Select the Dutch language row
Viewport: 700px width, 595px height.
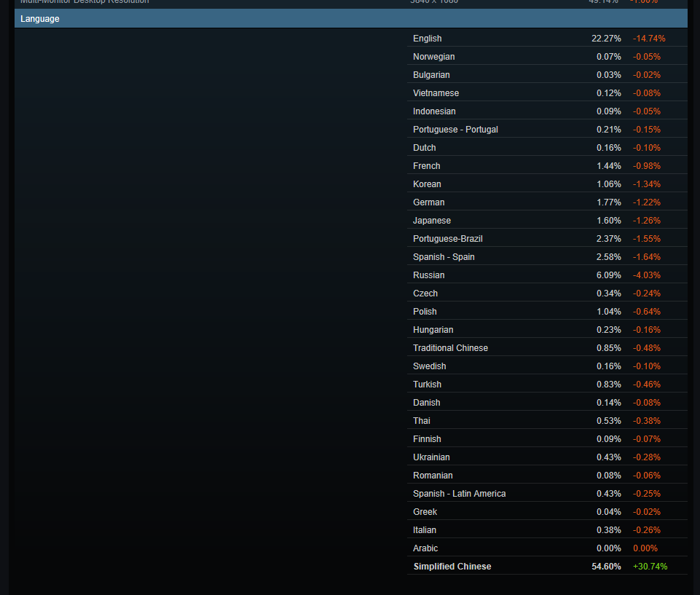point(547,148)
